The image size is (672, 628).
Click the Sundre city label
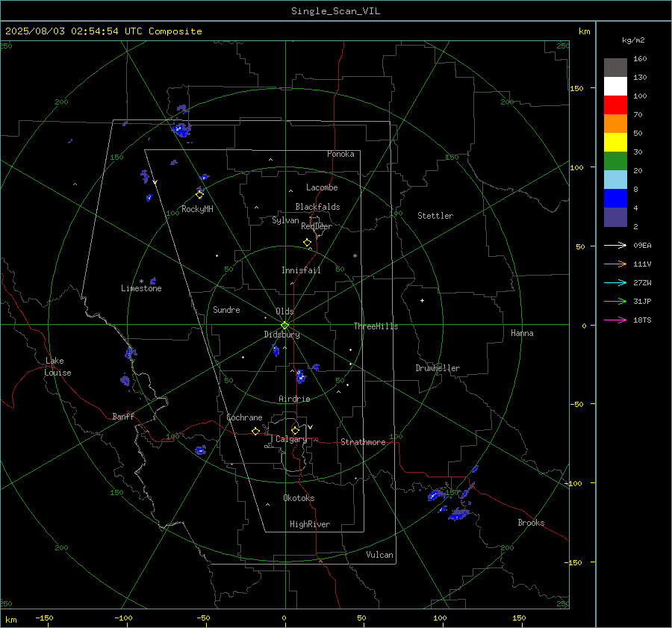(226, 309)
